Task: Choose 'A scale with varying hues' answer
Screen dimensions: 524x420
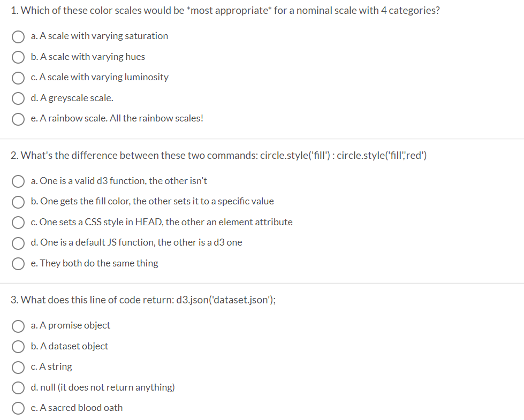Action: (x=18, y=57)
